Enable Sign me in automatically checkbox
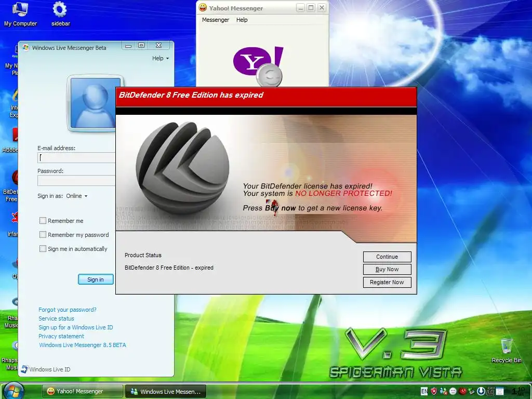The height and width of the screenshot is (399, 532). [x=43, y=249]
